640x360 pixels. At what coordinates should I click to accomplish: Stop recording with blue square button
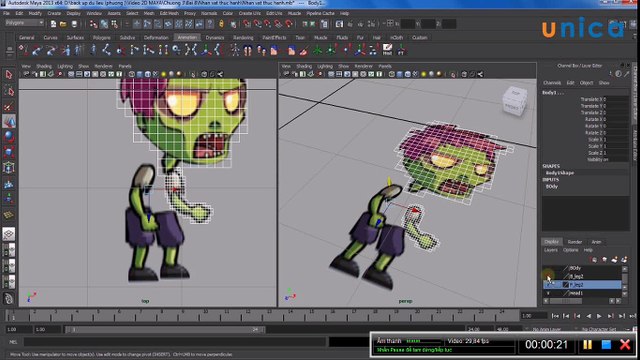point(606,345)
